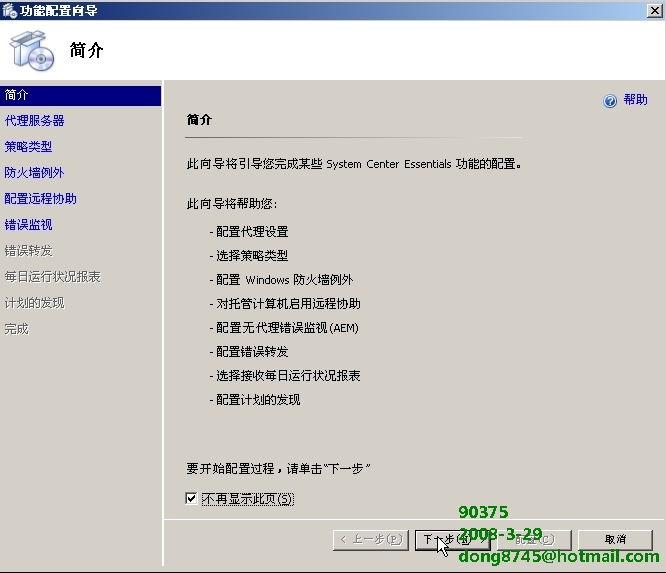Click the 配置 button

534,540
